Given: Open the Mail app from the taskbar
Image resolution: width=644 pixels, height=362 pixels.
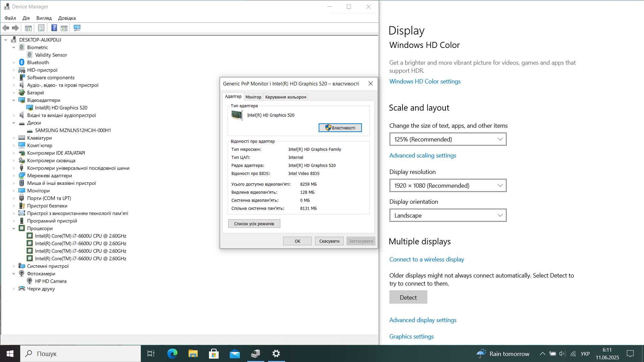Looking at the screenshot, I should click(235, 353).
